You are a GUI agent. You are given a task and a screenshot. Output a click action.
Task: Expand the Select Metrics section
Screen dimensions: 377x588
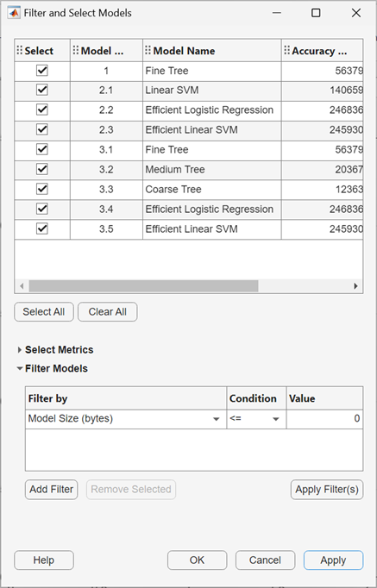coord(20,350)
